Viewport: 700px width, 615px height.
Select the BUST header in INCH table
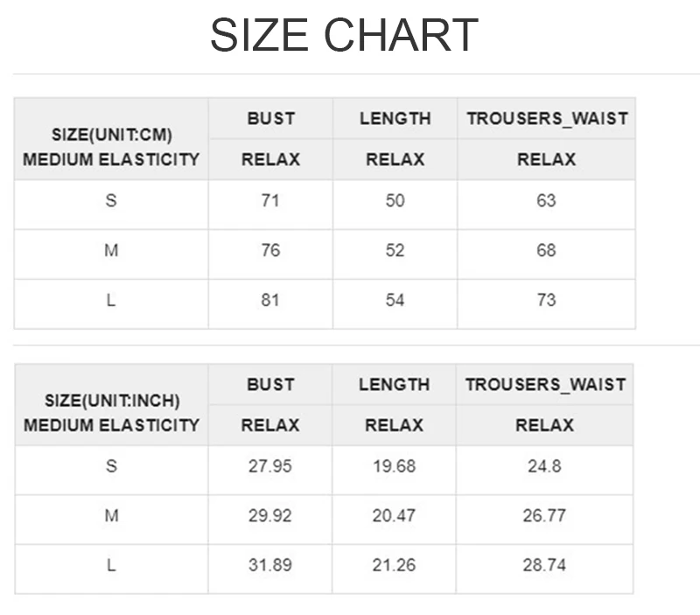(270, 384)
